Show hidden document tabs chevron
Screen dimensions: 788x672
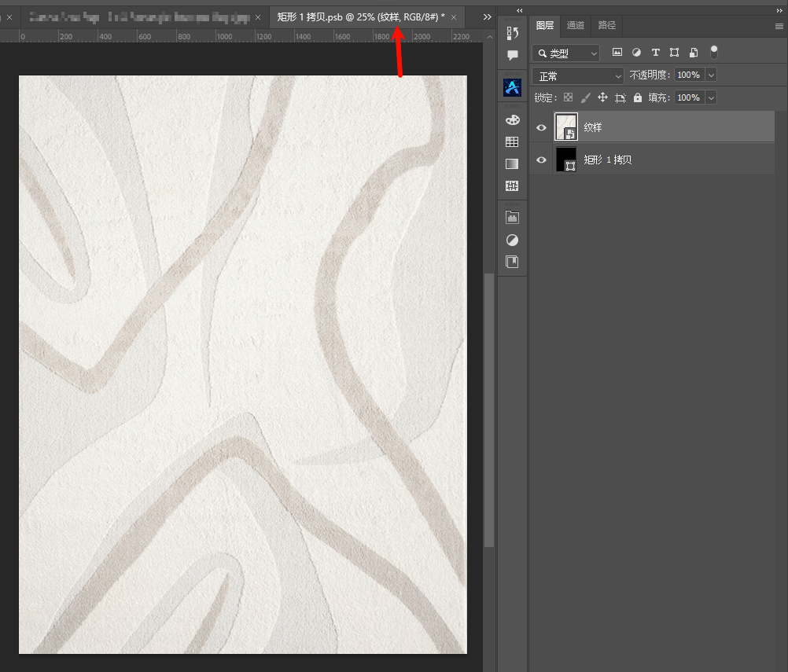pos(487,17)
